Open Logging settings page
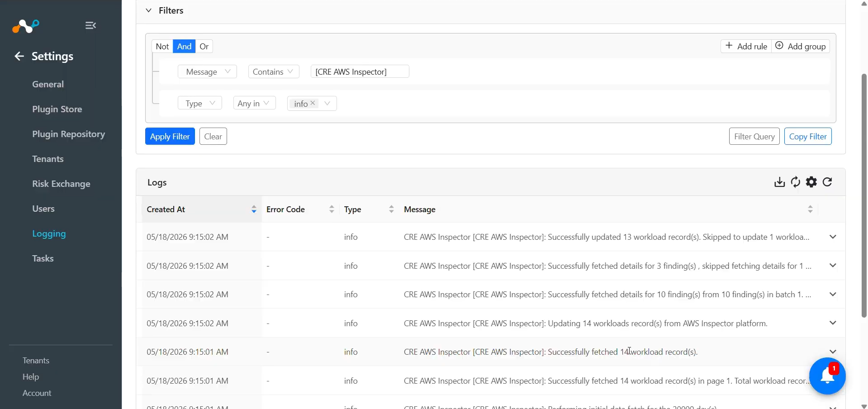 49,233
